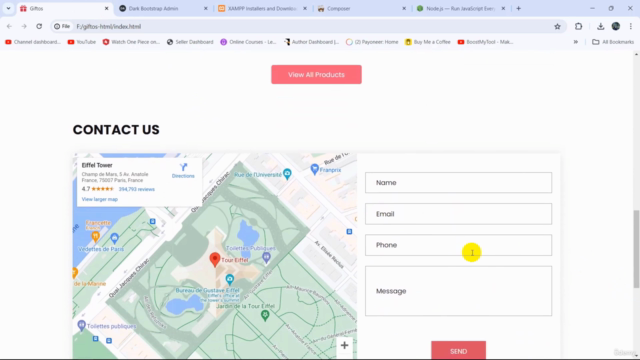Switch to the Node.js tab
Viewport: 640px width, 360px height.
click(460, 8)
